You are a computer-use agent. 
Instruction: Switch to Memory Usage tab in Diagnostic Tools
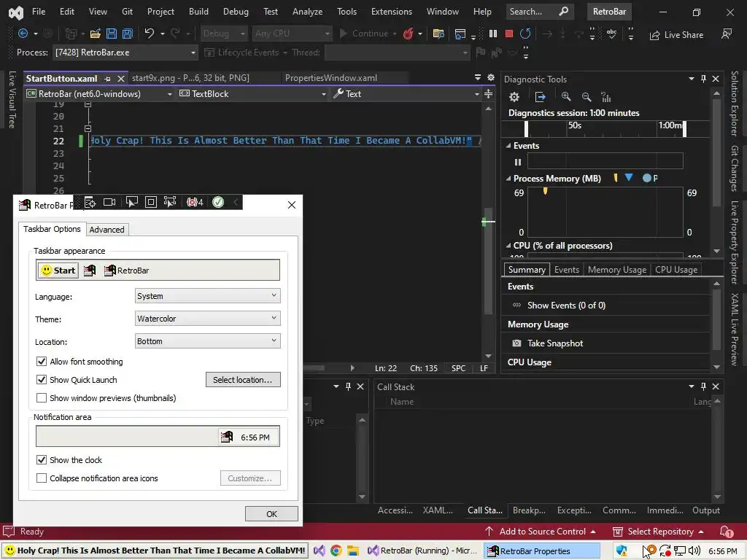click(x=617, y=270)
